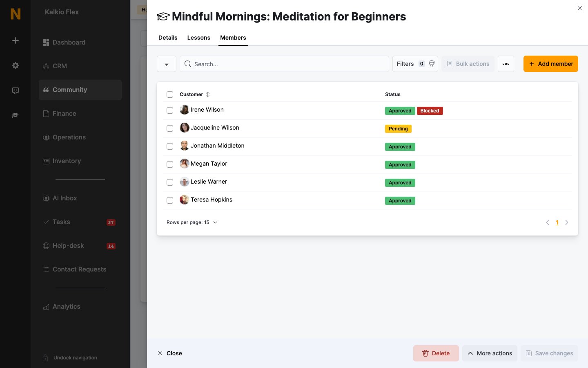Select the Jonathan Middleton row checkbox
Image resolution: width=588 pixels, height=368 pixels.
[x=170, y=146]
